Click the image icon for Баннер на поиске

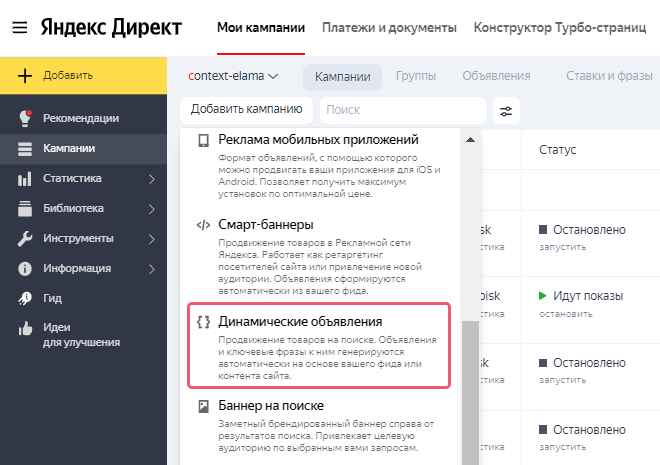[203, 407]
